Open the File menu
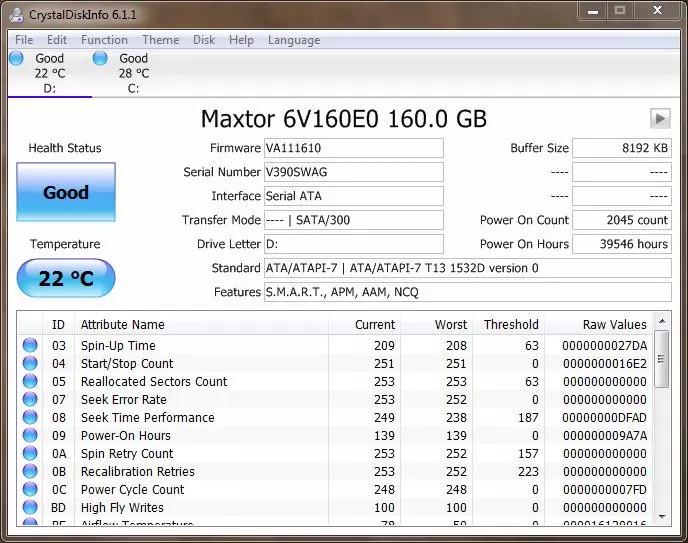Viewport: 688px width, 543px height. [x=24, y=40]
